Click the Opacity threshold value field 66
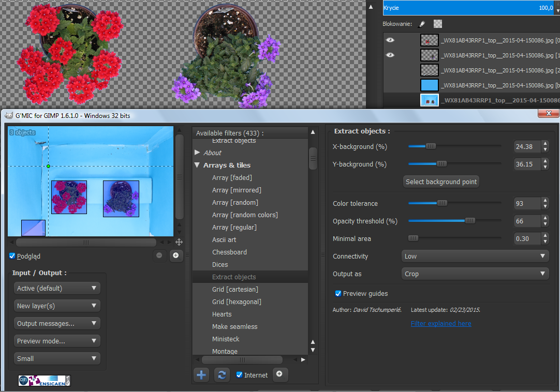The height and width of the screenshot is (392, 560). pyautogui.click(x=527, y=221)
